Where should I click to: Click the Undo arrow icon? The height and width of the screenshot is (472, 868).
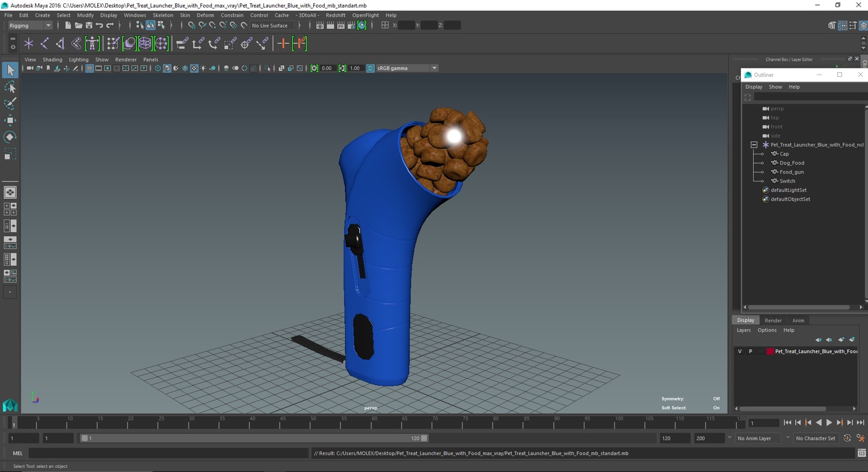(99, 25)
